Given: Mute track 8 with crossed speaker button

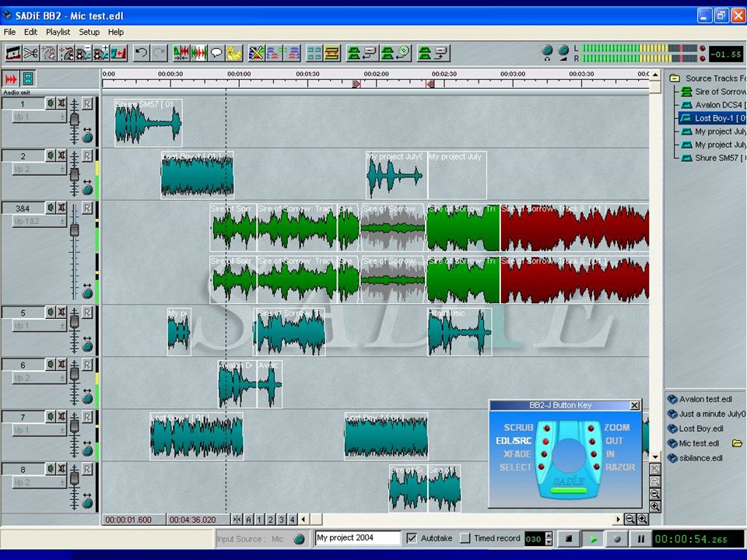Looking at the screenshot, I should click(62, 469).
